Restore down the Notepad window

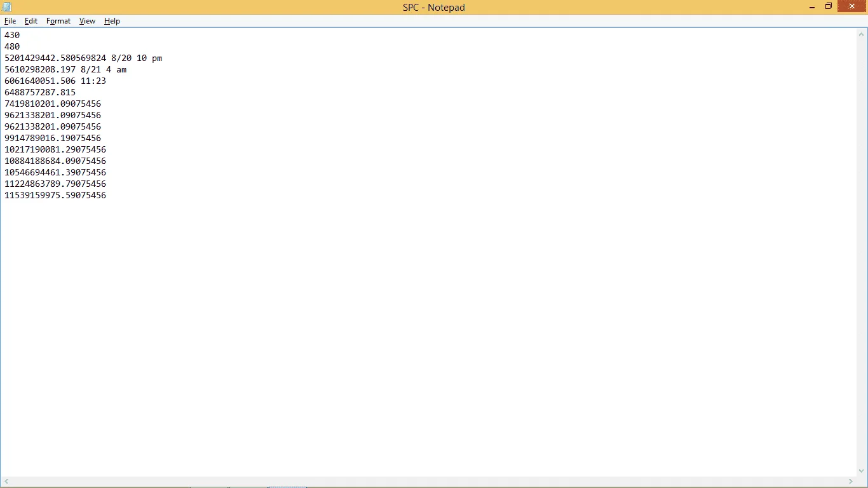click(829, 7)
